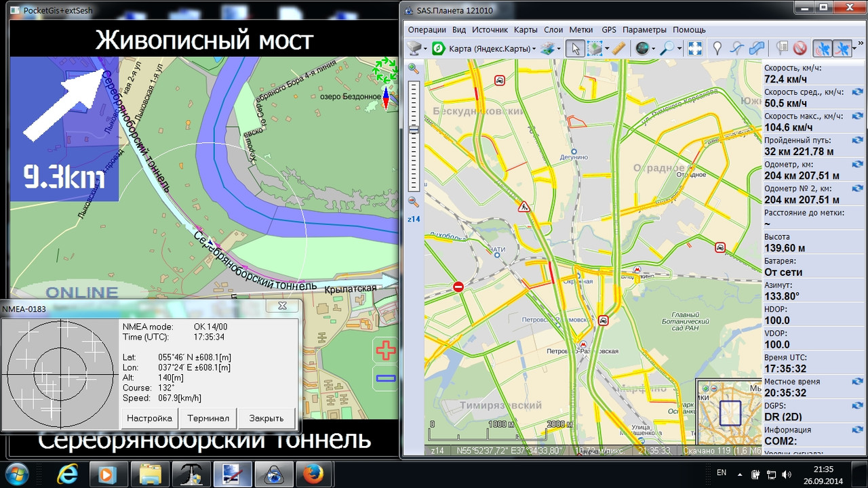
Task: Click the add path icon in toolbar
Action: tap(736, 48)
